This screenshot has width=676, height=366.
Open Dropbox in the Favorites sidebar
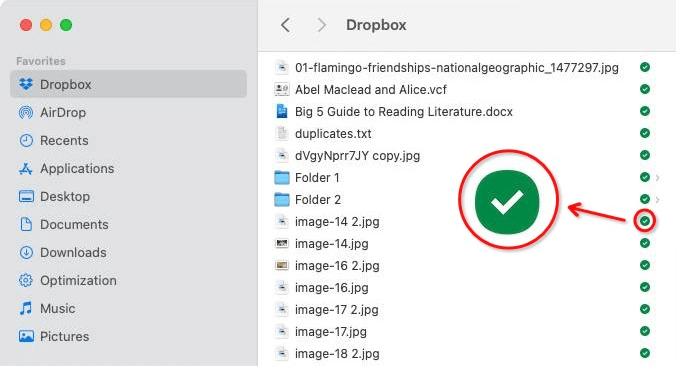click(x=128, y=84)
